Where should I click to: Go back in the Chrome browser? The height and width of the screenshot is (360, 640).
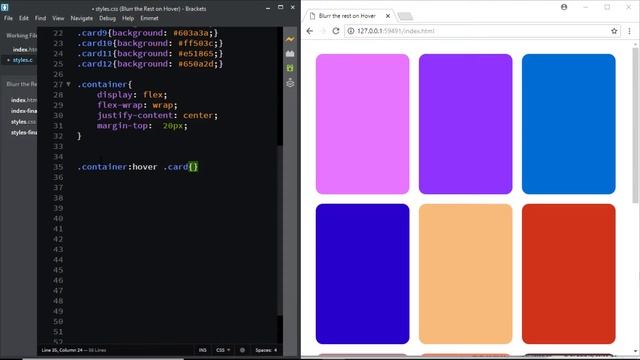310,31
